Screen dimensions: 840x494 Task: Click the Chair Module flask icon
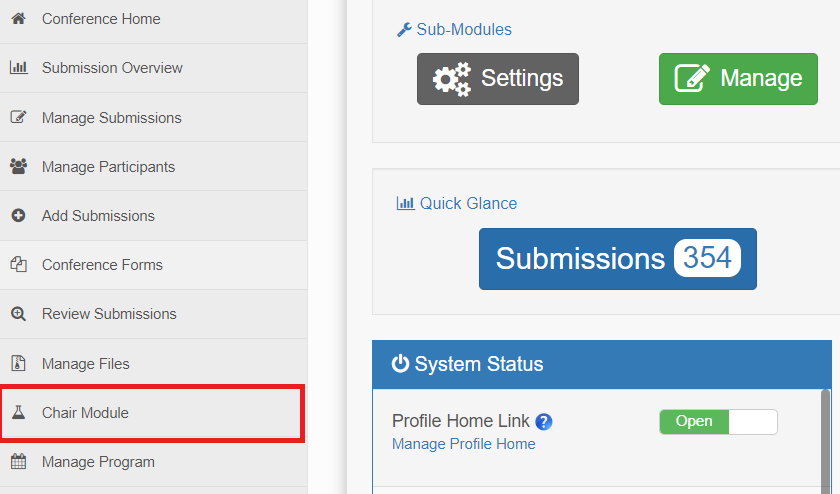pos(19,413)
